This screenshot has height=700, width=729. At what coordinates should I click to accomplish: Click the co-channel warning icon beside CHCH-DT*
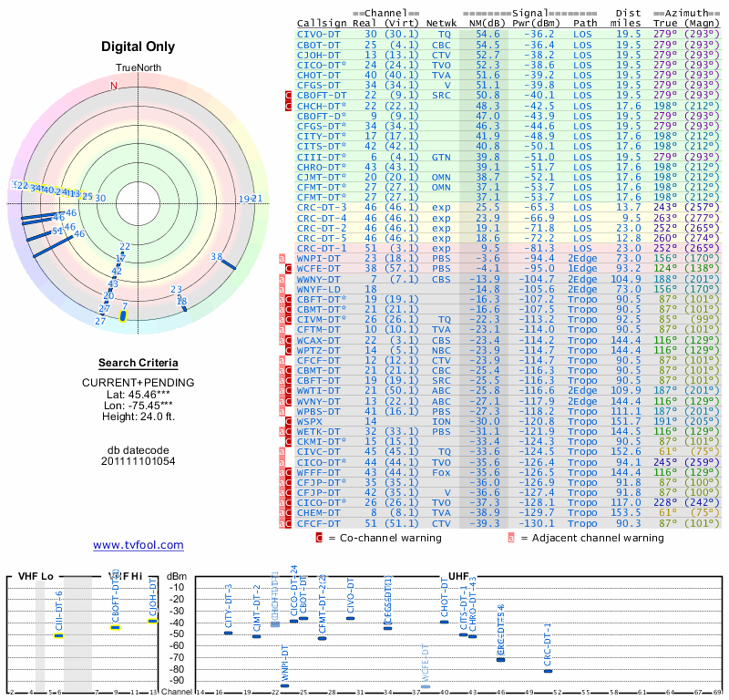tap(289, 106)
